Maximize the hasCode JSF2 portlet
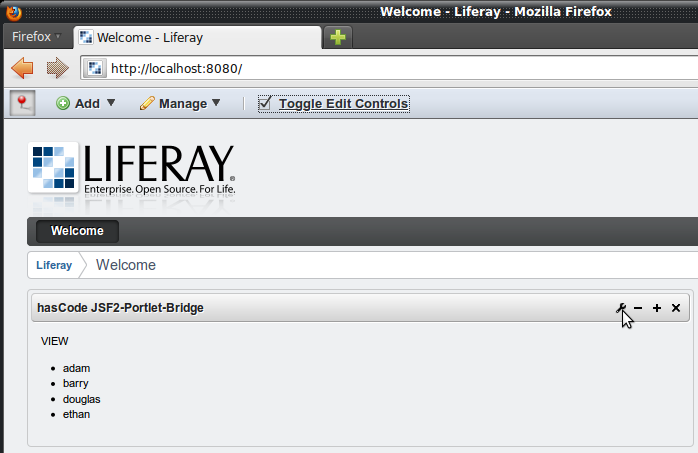The width and height of the screenshot is (698, 453). pos(657,308)
